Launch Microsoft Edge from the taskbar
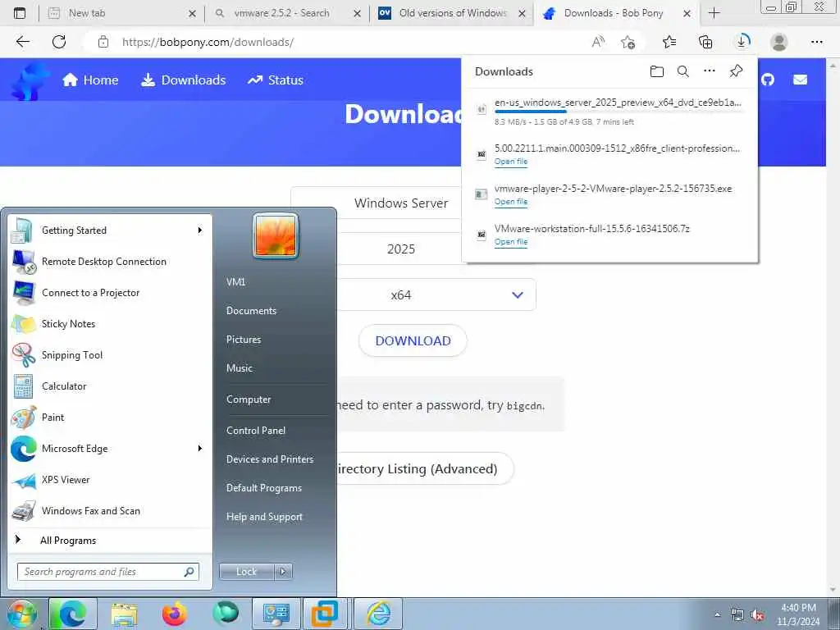The width and height of the screenshot is (840, 630). point(73,614)
